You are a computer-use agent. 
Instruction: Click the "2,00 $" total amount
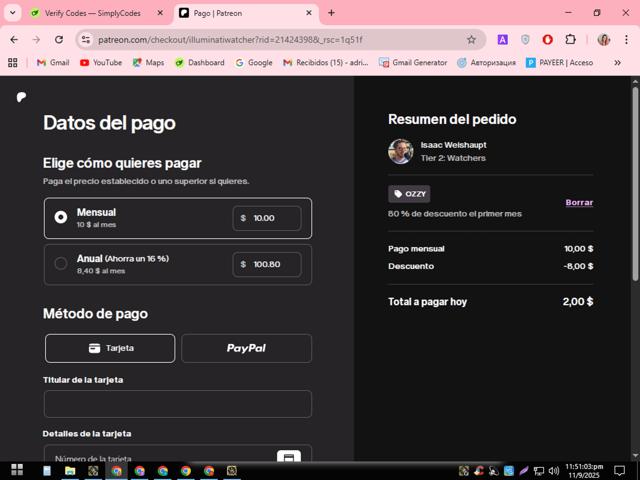pos(578,302)
